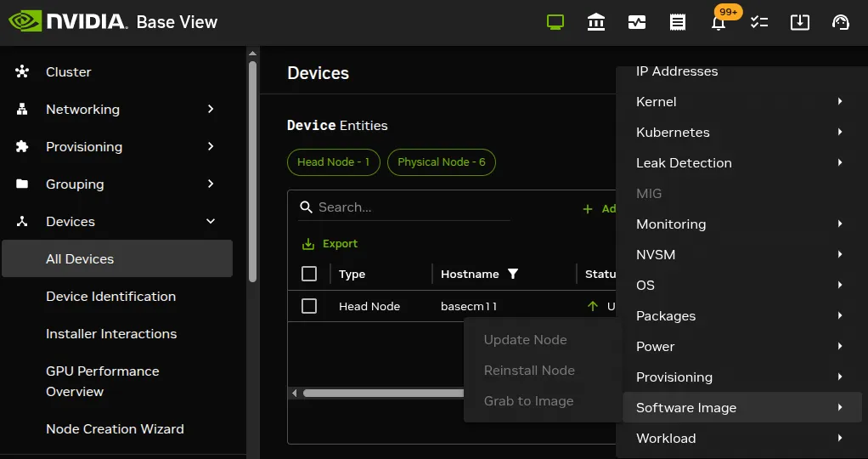Click the Devices sidebar icon
Screen dimensions: 868x459
point(22,221)
